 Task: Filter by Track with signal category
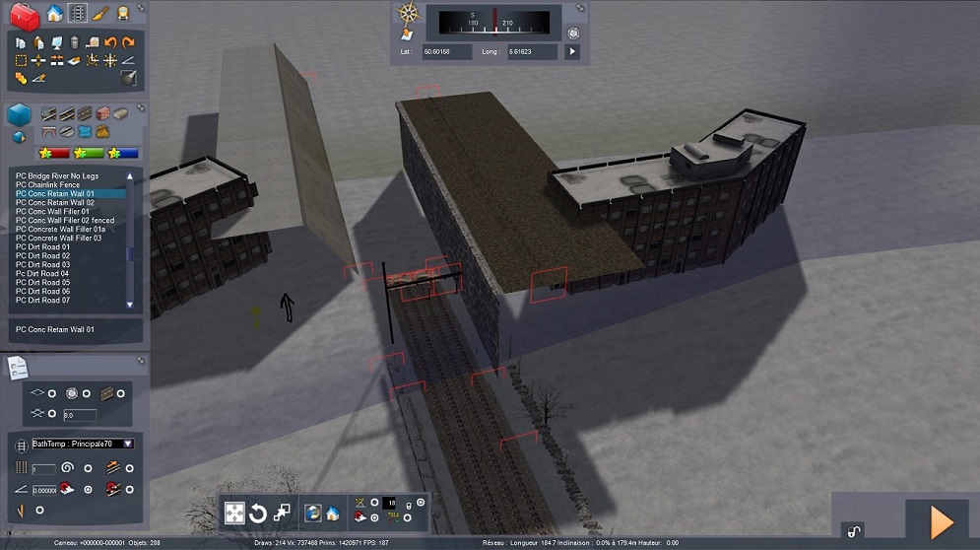pos(48,113)
